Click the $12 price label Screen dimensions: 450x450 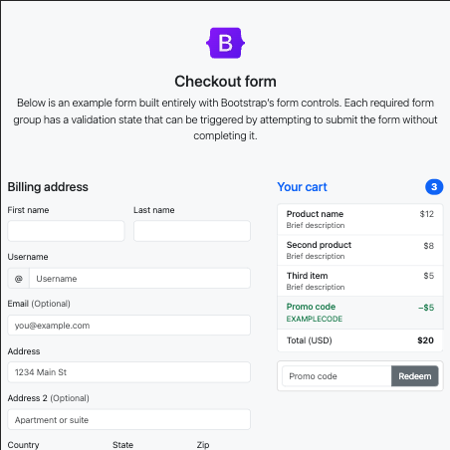coord(427,214)
